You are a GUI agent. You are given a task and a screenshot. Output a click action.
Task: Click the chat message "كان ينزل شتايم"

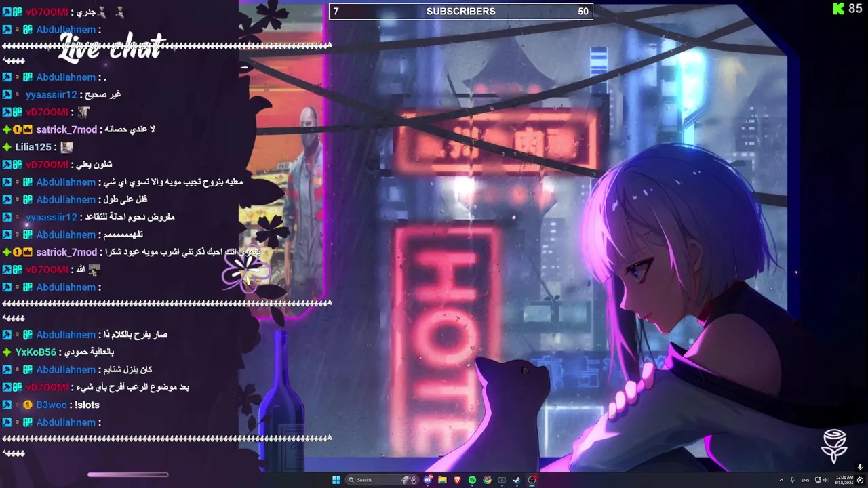(x=127, y=370)
